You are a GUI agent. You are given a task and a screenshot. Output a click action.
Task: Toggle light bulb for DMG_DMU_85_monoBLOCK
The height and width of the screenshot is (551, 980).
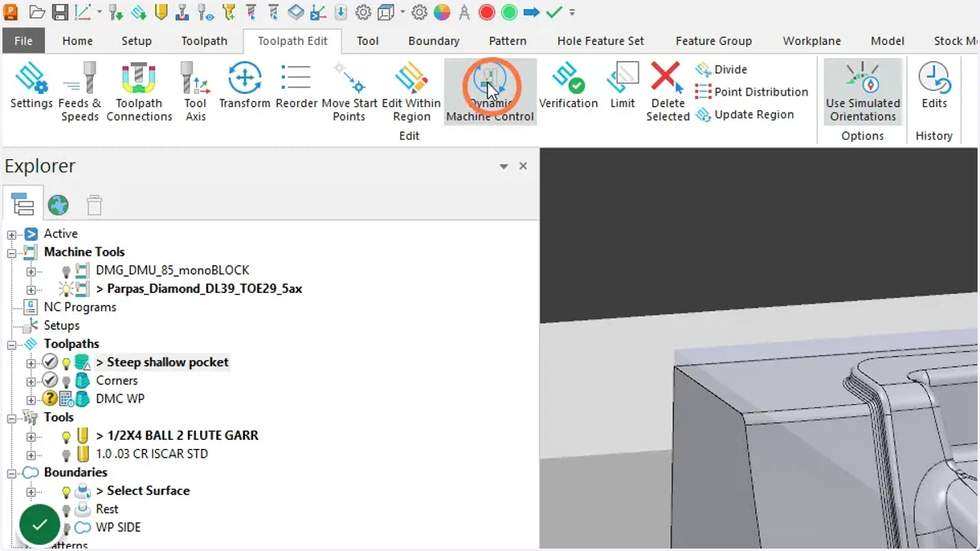coord(66,271)
